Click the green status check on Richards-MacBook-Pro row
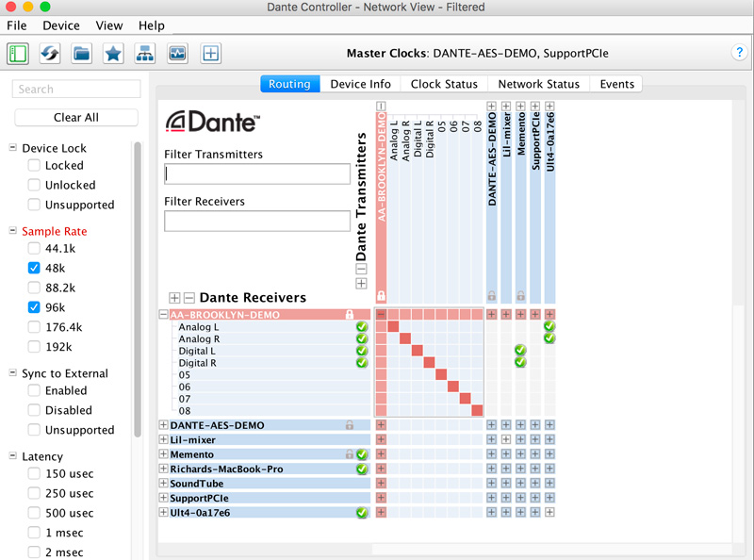The image size is (754, 560). (362, 469)
